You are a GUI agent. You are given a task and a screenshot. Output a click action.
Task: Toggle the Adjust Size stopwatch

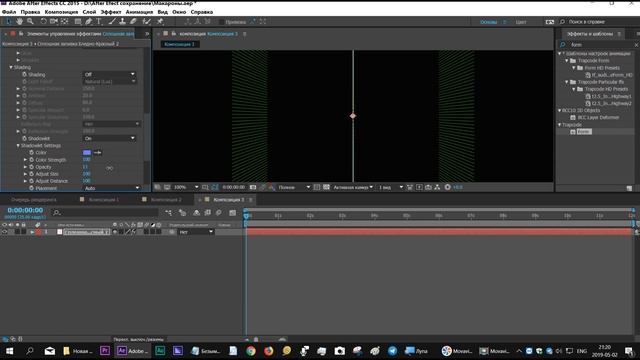pyautogui.click(x=31, y=174)
